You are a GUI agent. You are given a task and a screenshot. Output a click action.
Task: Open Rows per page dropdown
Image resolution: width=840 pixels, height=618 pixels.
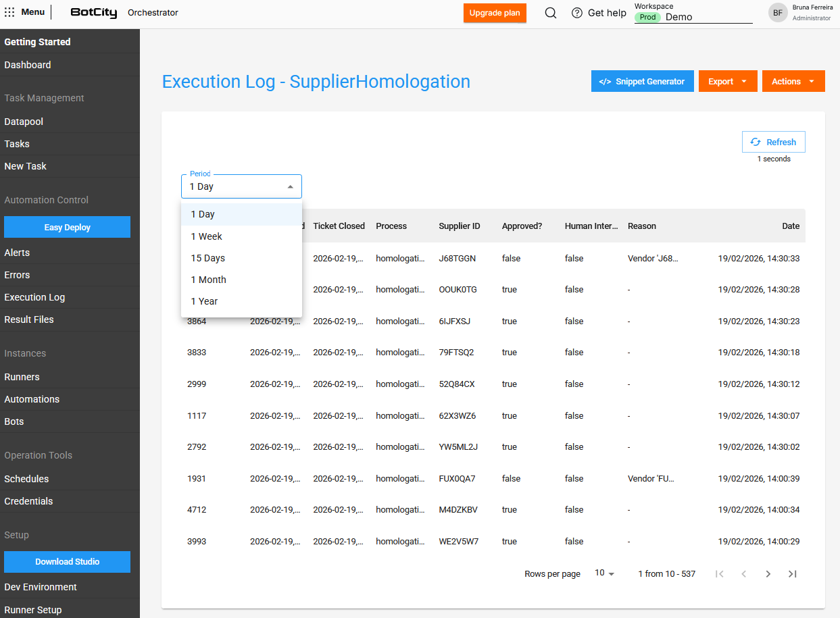[604, 573]
